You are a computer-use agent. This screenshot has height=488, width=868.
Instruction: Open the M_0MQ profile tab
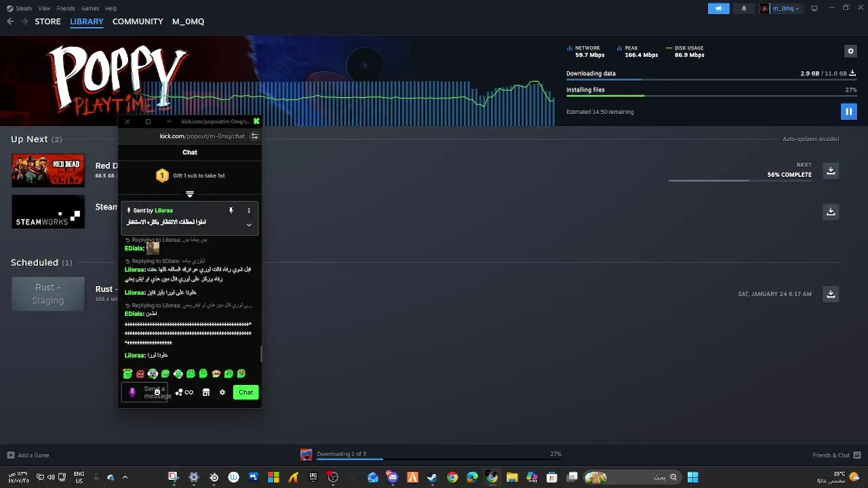click(x=188, y=22)
